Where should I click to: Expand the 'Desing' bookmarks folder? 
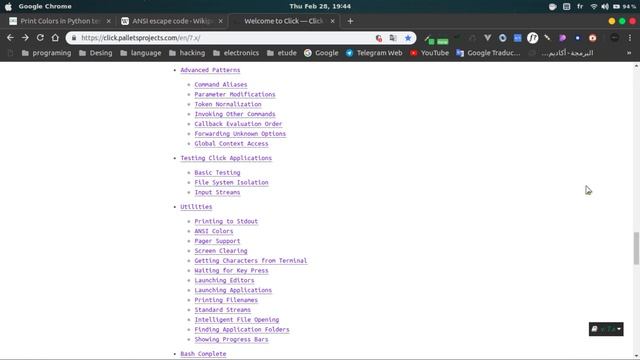pos(96,53)
